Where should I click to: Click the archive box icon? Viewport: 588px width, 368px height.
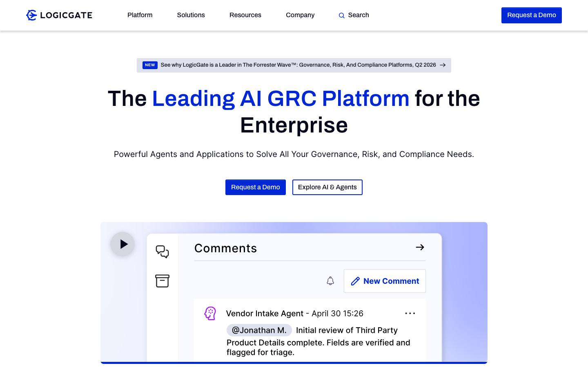[x=163, y=281]
